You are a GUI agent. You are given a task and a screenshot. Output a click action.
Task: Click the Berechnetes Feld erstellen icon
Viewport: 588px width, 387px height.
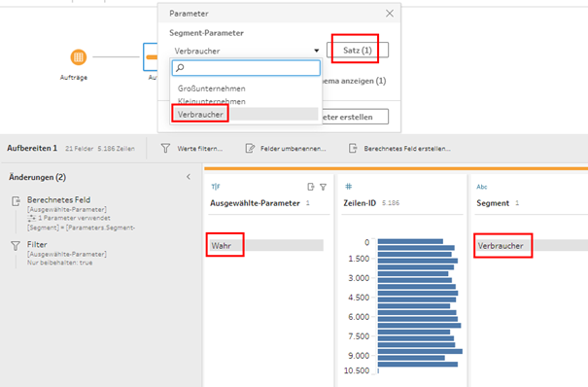pos(353,149)
